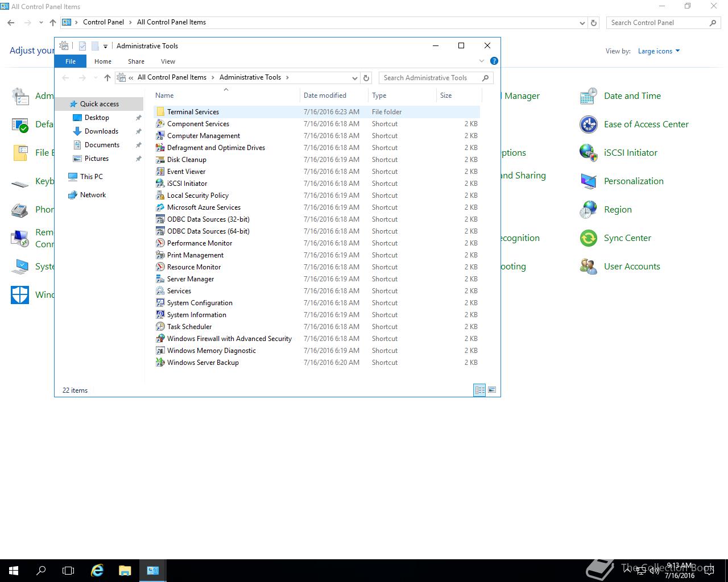728x582 pixels.
Task: Sort the list by the Type column
Action: [402, 95]
